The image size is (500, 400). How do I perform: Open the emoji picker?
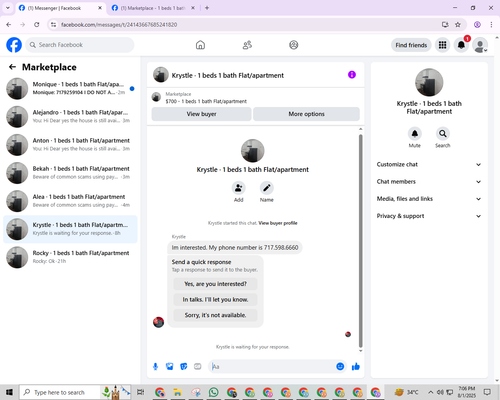click(340, 367)
